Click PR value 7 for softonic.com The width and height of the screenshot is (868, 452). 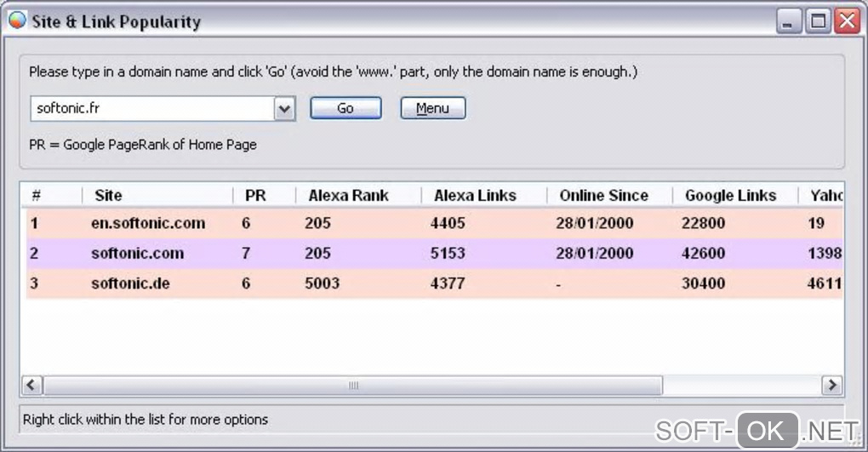tap(246, 253)
